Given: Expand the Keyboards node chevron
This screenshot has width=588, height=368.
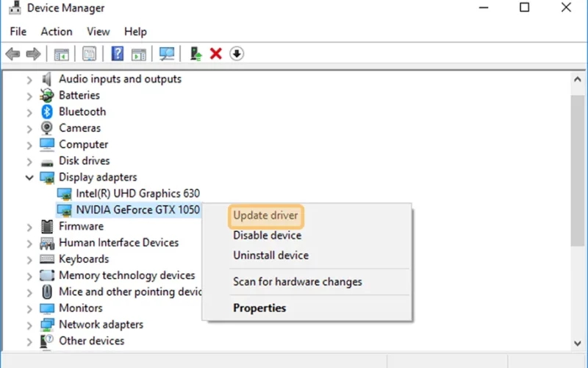Looking at the screenshot, I should pyautogui.click(x=29, y=260).
